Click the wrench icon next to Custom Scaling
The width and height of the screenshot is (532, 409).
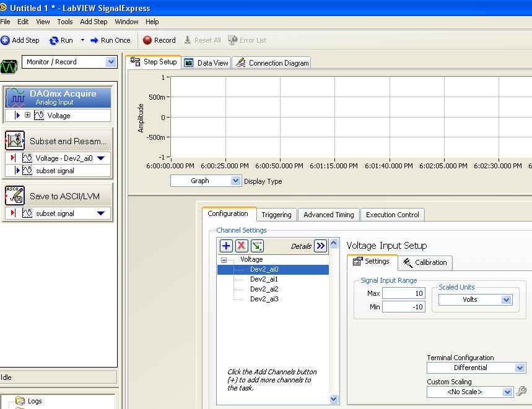(x=521, y=392)
